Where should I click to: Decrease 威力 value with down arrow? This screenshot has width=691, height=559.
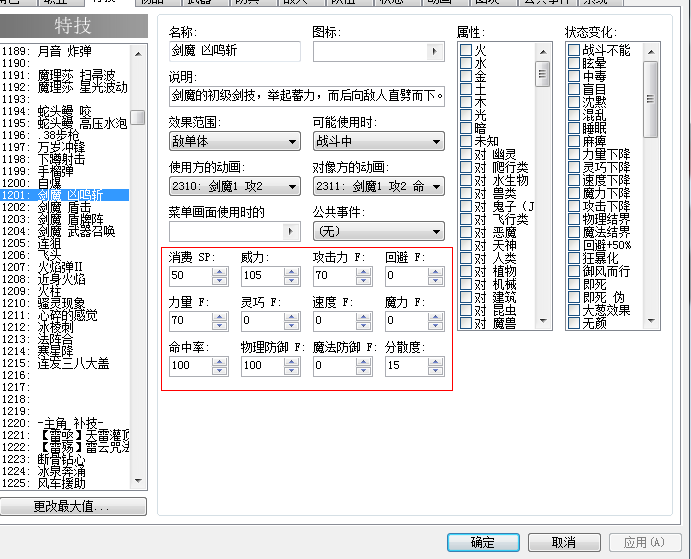point(292,280)
